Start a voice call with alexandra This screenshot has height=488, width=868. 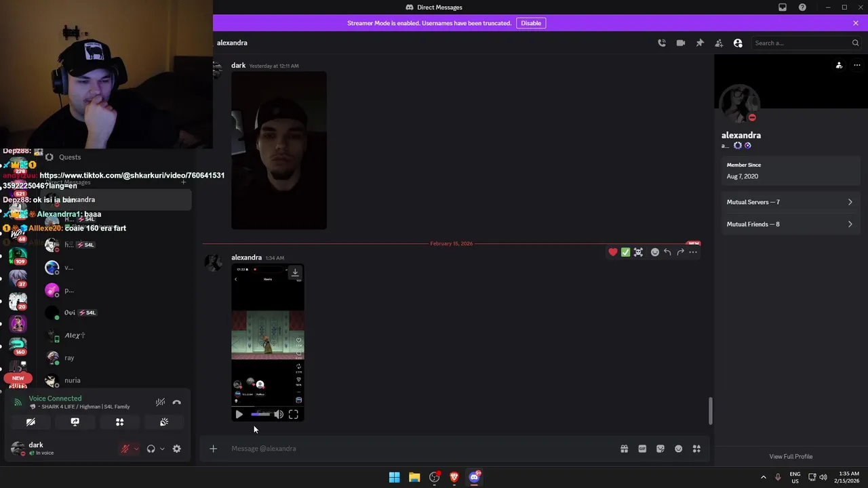[662, 43]
